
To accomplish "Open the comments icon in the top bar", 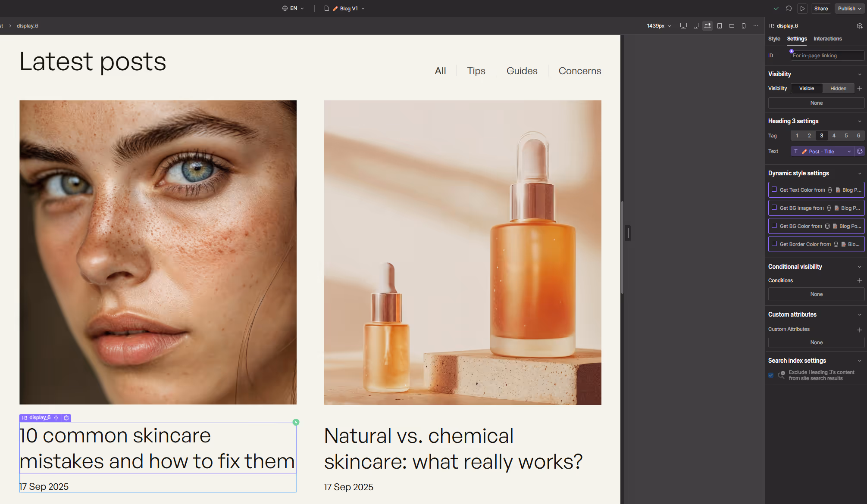I will (x=789, y=8).
